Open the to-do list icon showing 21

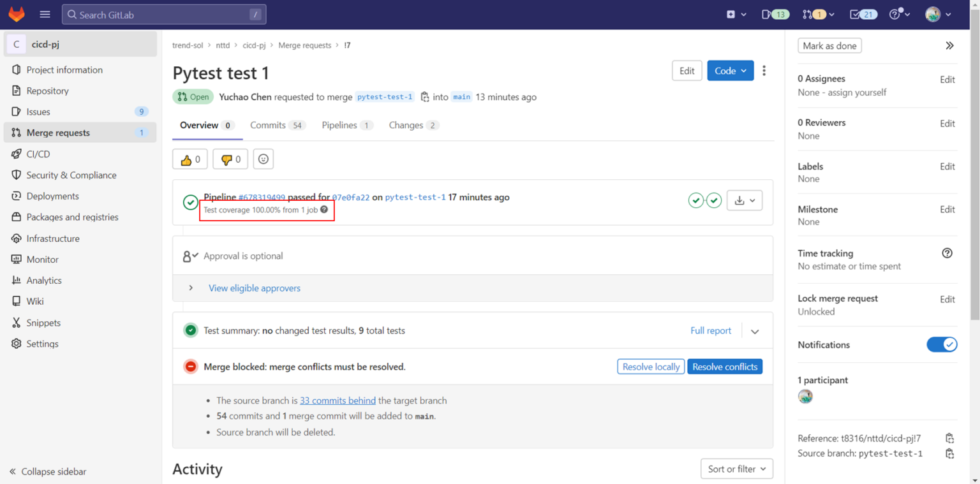[863, 13]
